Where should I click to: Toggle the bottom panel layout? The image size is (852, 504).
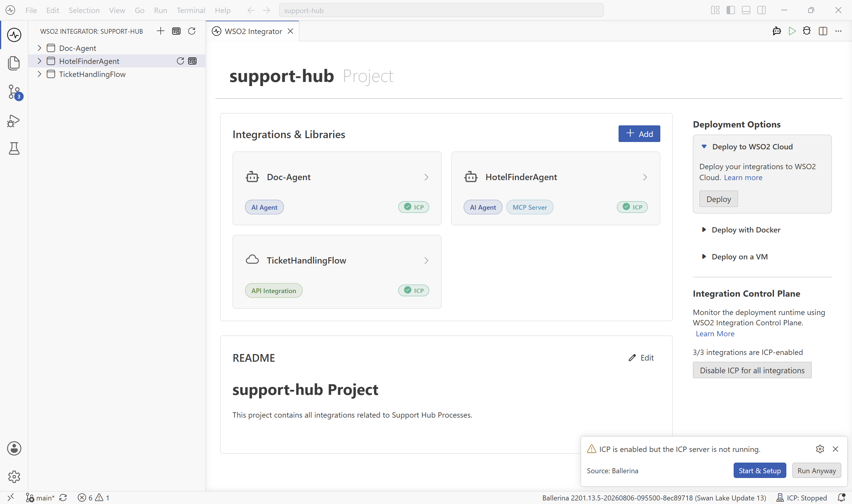(x=746, y=10)
